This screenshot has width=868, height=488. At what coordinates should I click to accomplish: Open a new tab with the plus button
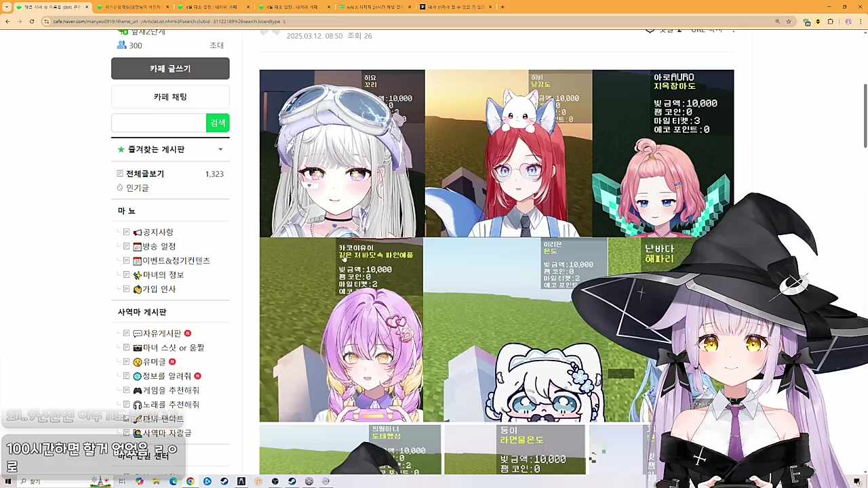[502, 7]
